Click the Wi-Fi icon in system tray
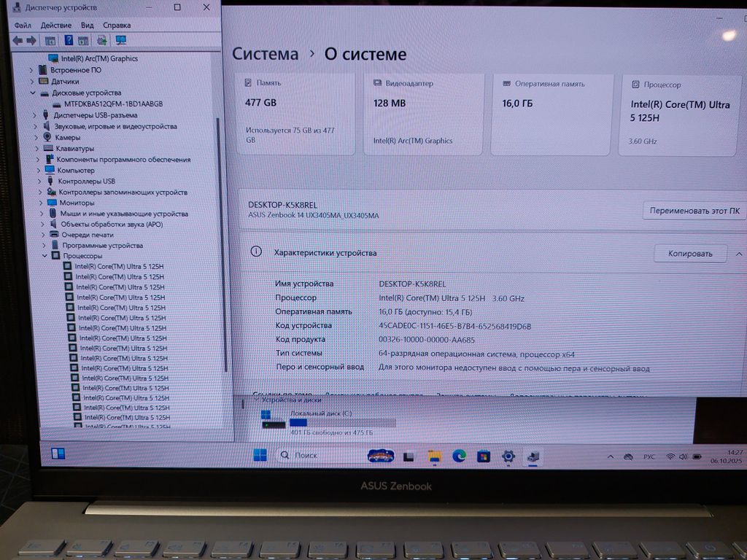The image size is (747, 560). click(670, 457)
